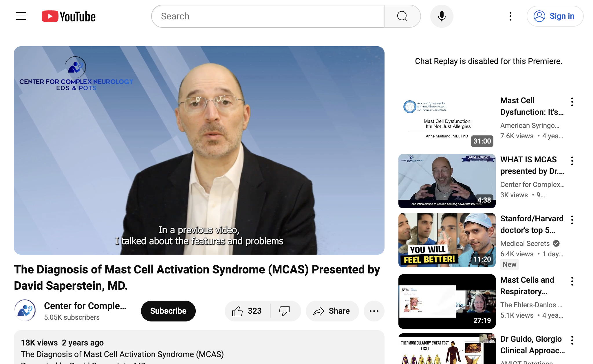Toggle subscription with the Subscribe button
The width and height of the screenshot is (593, 364).
(x=168, y=311)
